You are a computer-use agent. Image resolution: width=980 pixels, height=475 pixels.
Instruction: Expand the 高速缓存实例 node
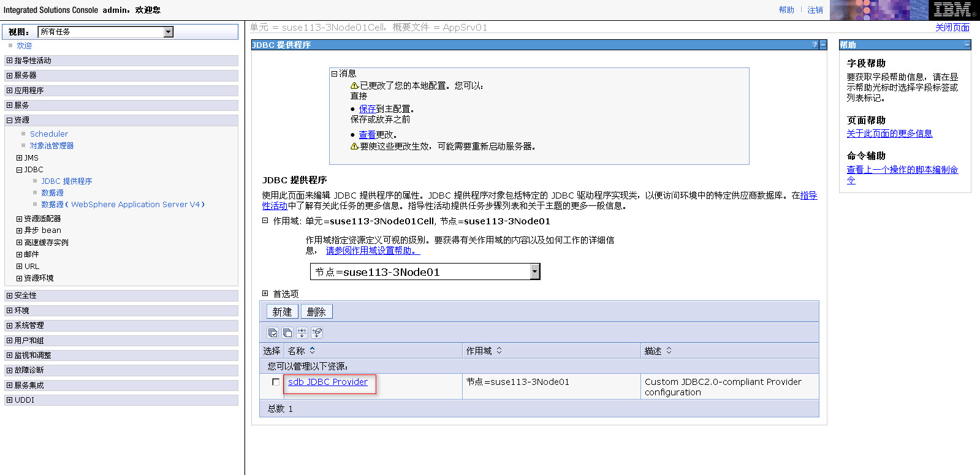coord(19,243)
